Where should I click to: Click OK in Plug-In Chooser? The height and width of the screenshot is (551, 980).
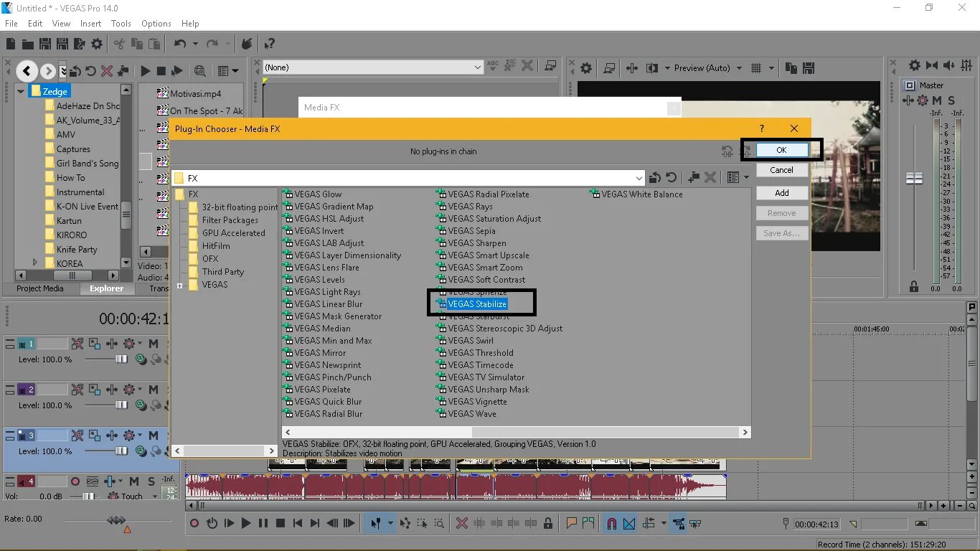pos(781,150)
